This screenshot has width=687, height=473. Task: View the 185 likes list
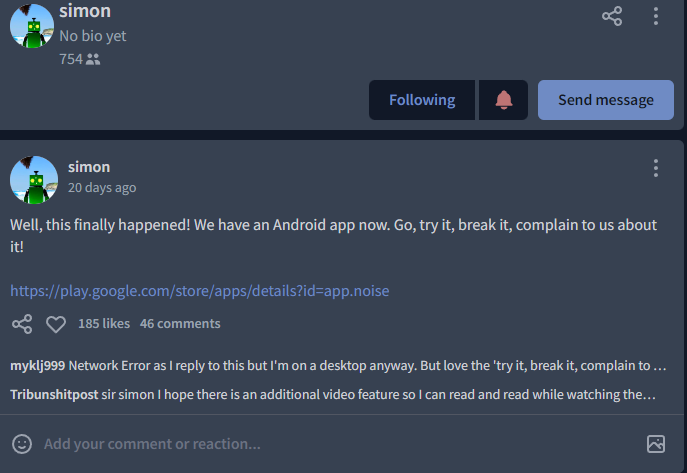104,324
